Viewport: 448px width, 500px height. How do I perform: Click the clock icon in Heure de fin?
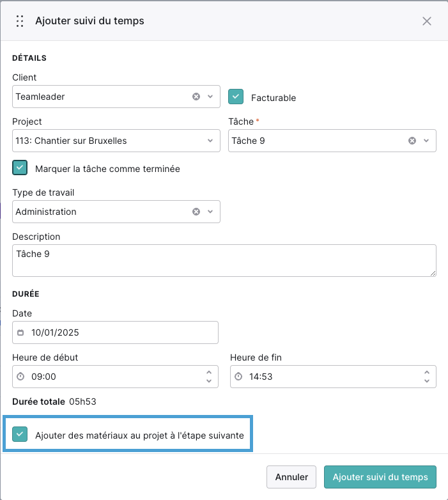click(238, 377)
